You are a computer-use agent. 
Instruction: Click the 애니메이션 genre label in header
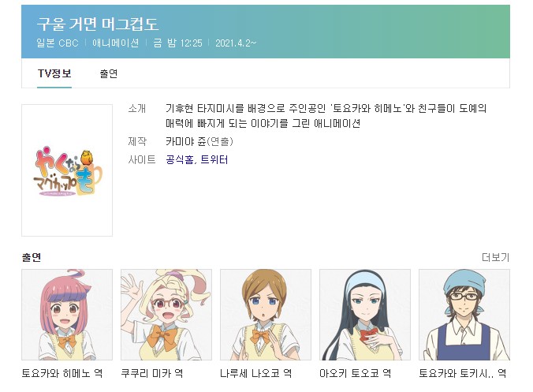point(116,43)
